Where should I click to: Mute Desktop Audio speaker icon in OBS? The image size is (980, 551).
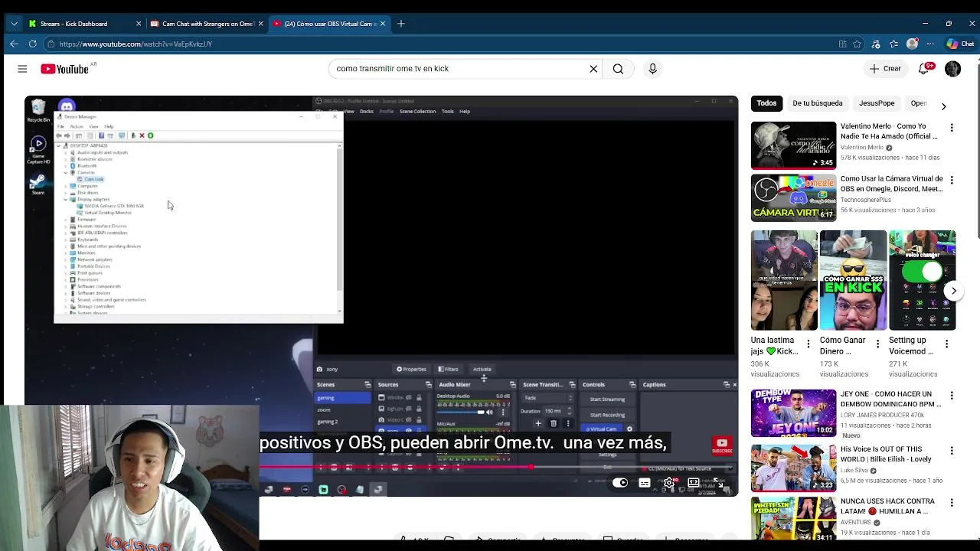click(489, 412)
